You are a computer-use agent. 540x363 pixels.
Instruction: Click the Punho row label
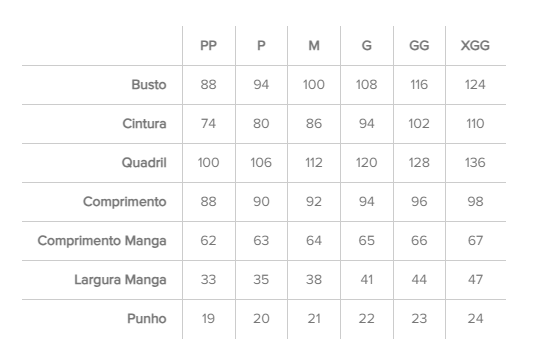[147, 318]
